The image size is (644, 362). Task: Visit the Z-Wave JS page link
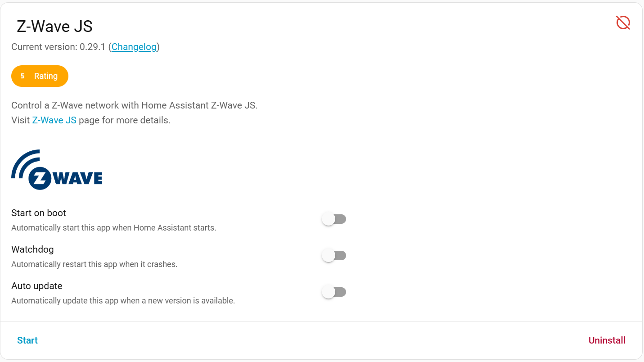(54, 120)
